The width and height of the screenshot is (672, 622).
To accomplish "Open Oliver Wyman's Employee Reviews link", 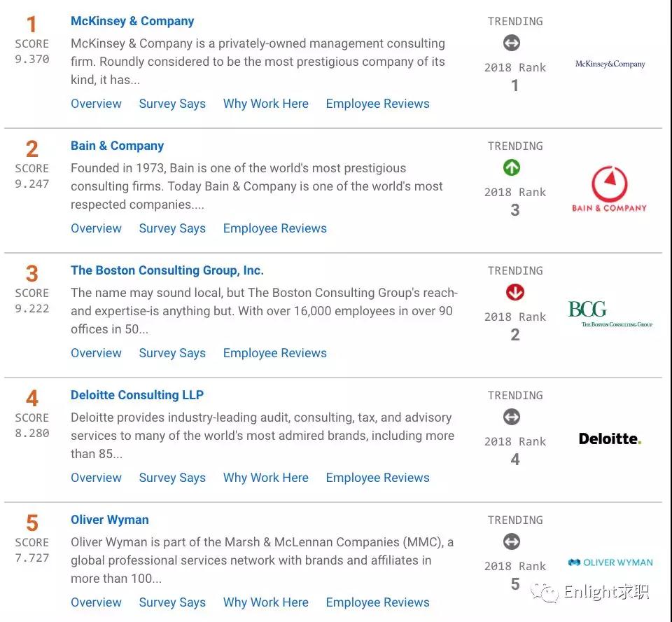I will pyautogui.click(x=378, y=602).
